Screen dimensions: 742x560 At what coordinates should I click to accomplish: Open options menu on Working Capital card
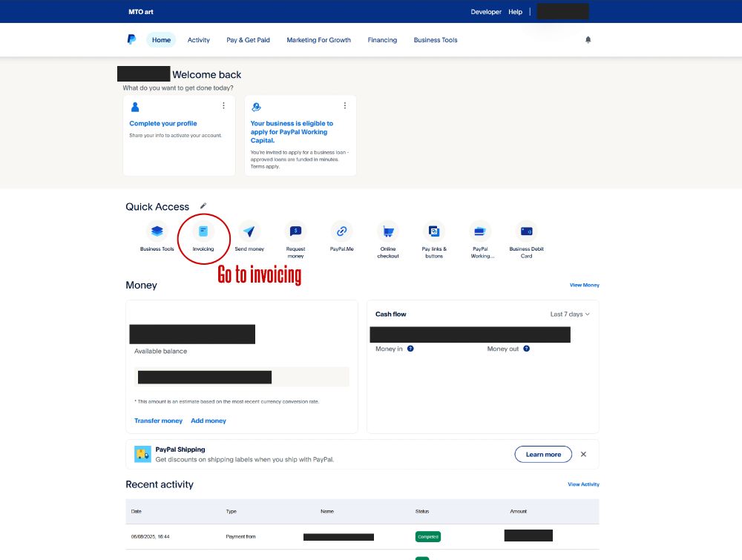pyautogui.click(x=344, y=105)
